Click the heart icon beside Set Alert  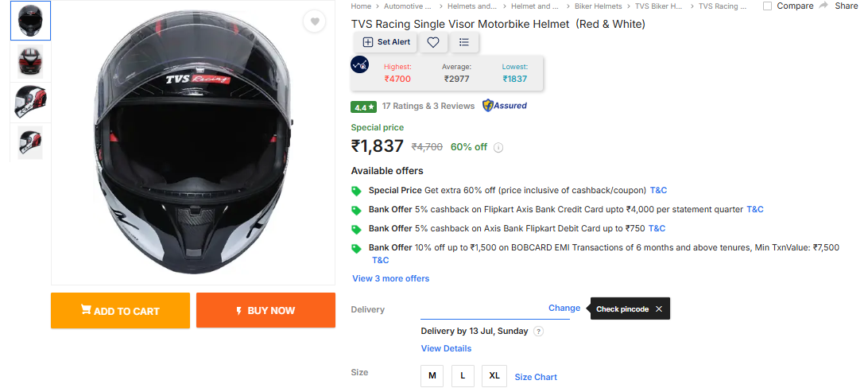tap(433, 42)
